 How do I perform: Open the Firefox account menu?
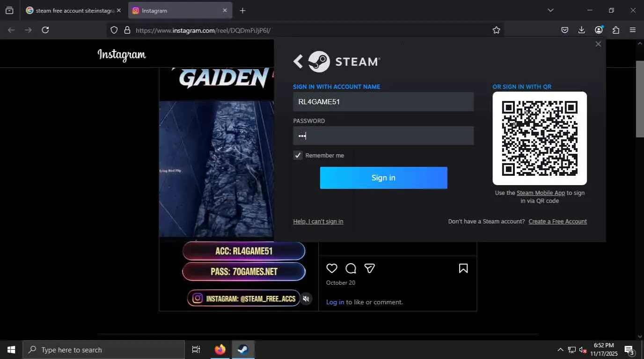599,30
